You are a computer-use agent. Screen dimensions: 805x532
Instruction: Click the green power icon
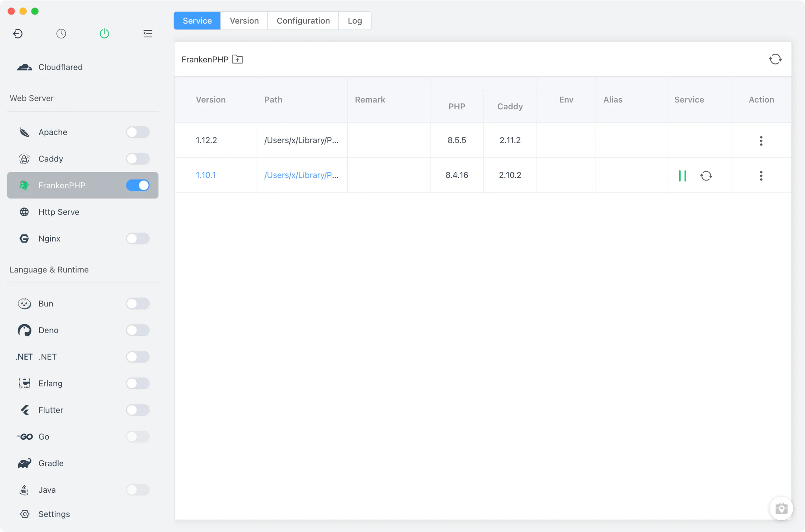[104, 33]
